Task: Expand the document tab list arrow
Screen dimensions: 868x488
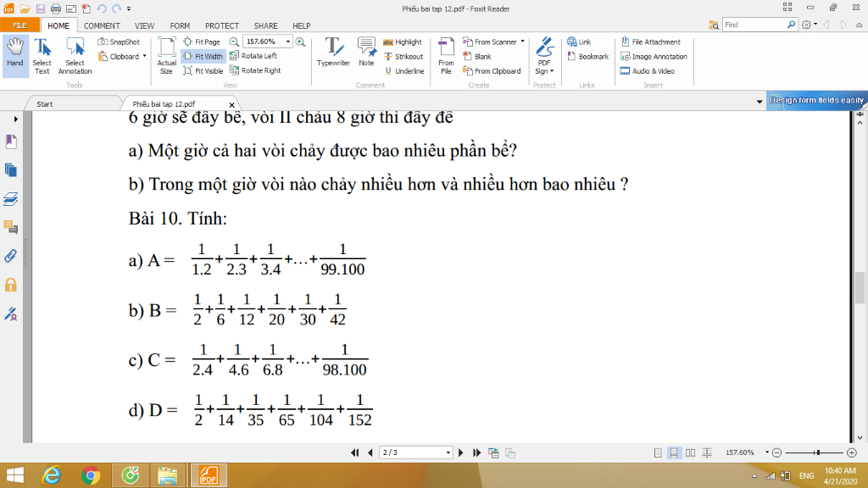Action: click(x=759, y=102)
